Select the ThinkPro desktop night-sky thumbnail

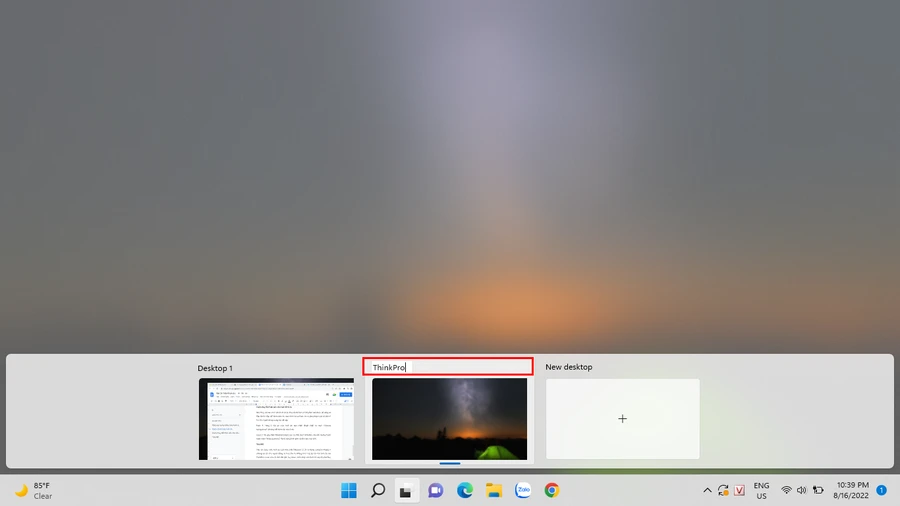tap(449, 419)
